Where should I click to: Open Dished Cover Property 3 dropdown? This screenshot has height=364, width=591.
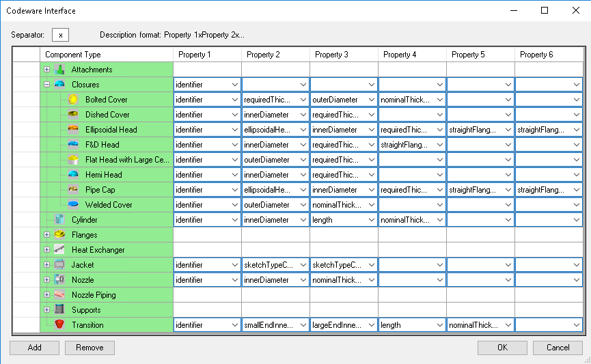[x=371, y=115]
